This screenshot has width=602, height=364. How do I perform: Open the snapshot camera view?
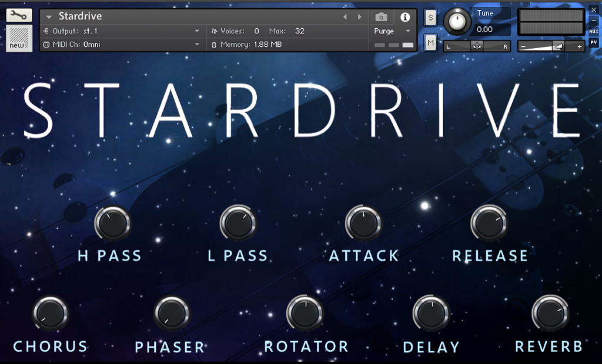pos(381,17)
